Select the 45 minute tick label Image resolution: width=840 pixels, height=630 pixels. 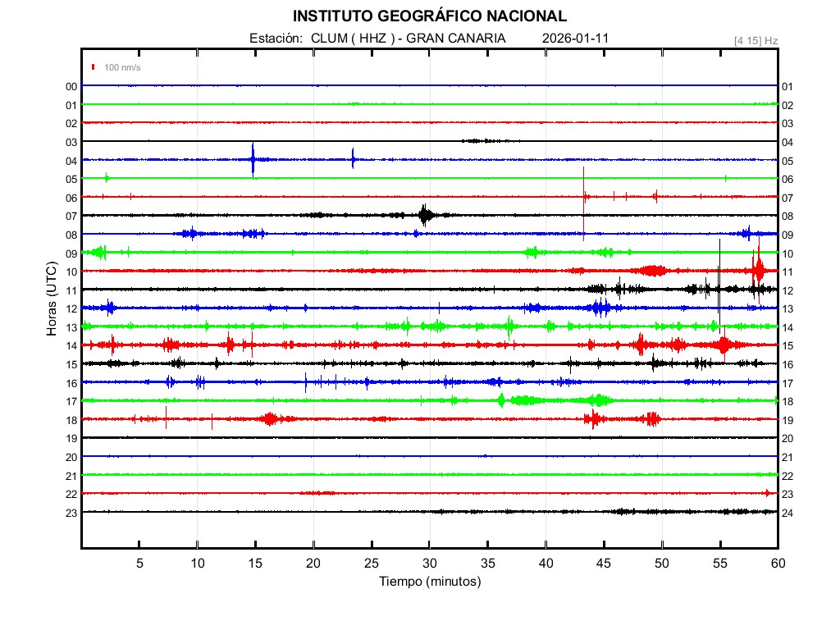coord(604,564)
